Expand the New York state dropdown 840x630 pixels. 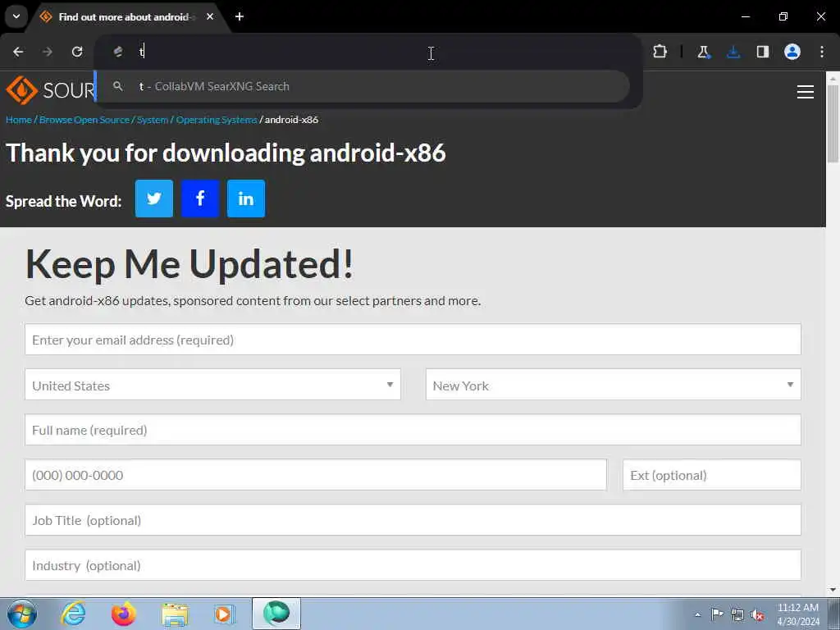click(x=614, y=385)
